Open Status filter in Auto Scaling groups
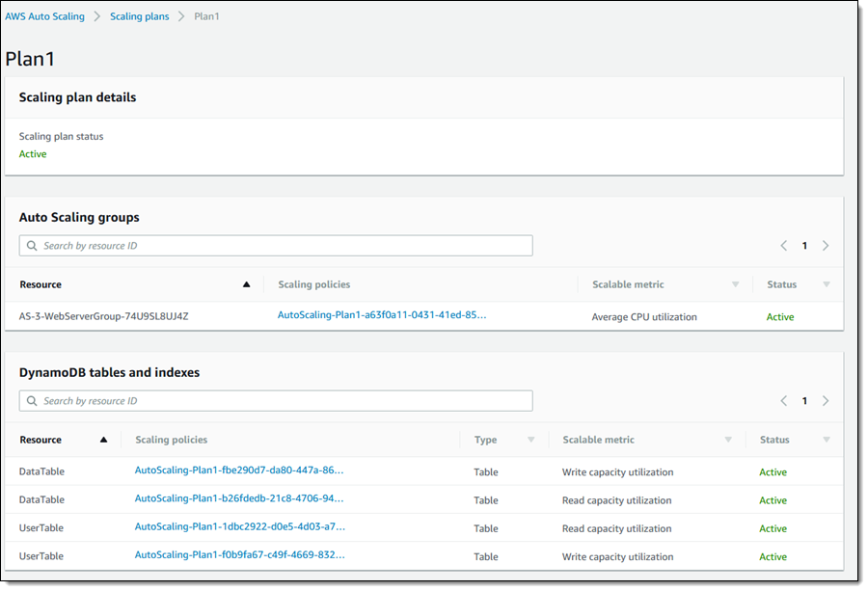The width and height of the screenshot is (868, 591). click(827, 284)
